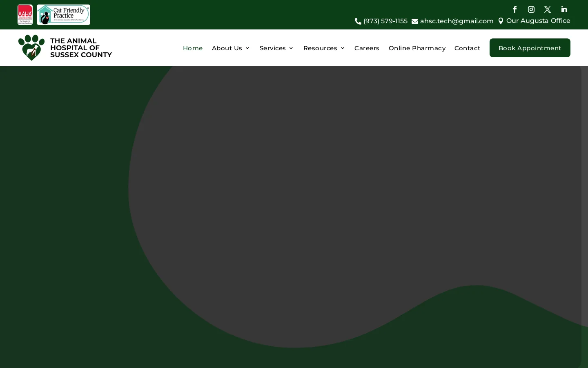588x368 pixels.
Task: Click the ahsc.tech@gmail.com email link
Action: coord(457,21)
